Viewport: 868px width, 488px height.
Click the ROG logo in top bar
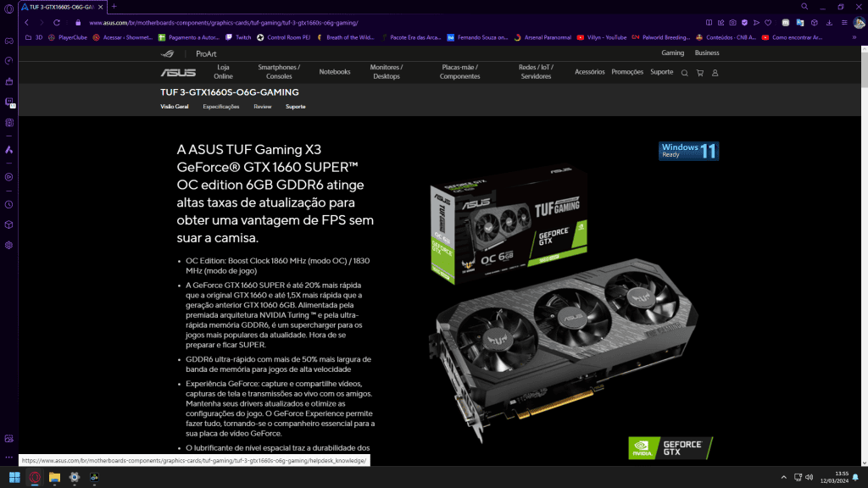point(167,53)
